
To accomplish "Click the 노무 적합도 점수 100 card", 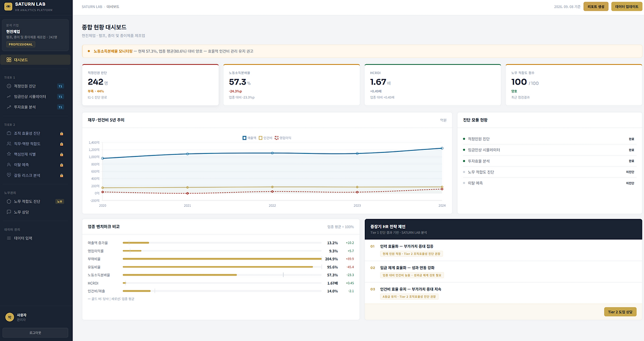I will click(574, 84).
